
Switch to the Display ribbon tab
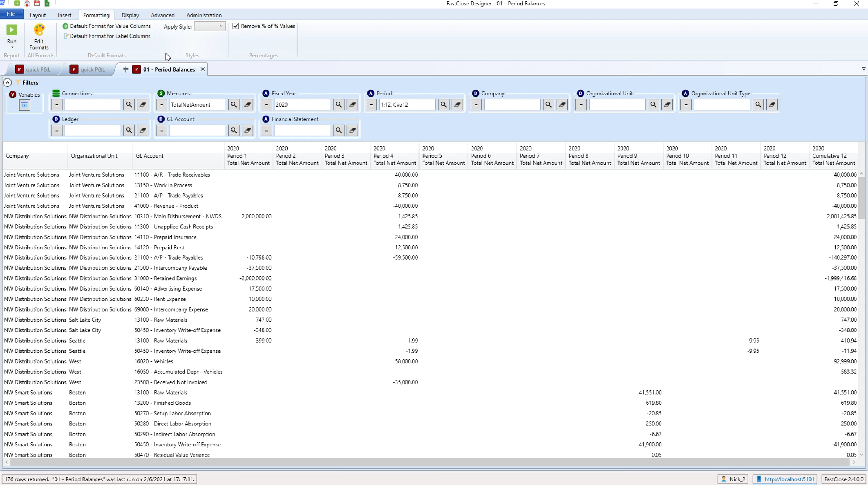coord(130,15)
